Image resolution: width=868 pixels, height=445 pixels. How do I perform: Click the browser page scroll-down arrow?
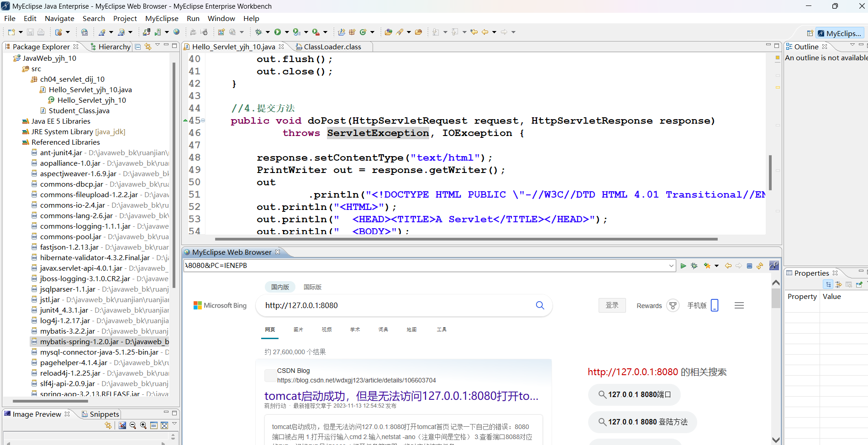[x=776, y=440]
